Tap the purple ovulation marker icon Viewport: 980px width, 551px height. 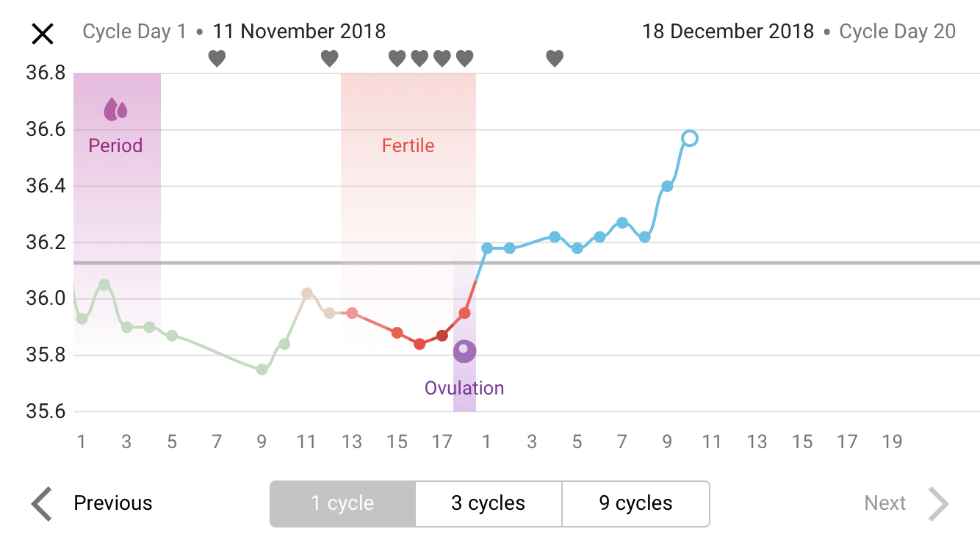[464, 351]
